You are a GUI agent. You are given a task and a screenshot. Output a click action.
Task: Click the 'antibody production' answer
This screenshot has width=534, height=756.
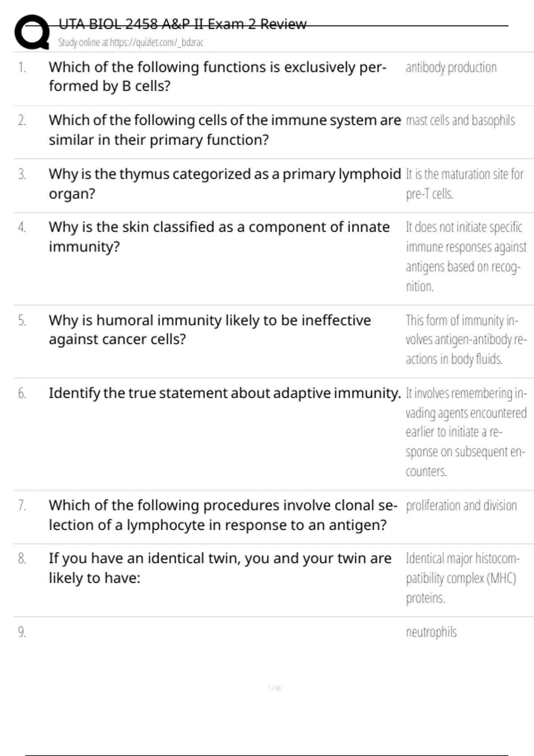point(451,68)
